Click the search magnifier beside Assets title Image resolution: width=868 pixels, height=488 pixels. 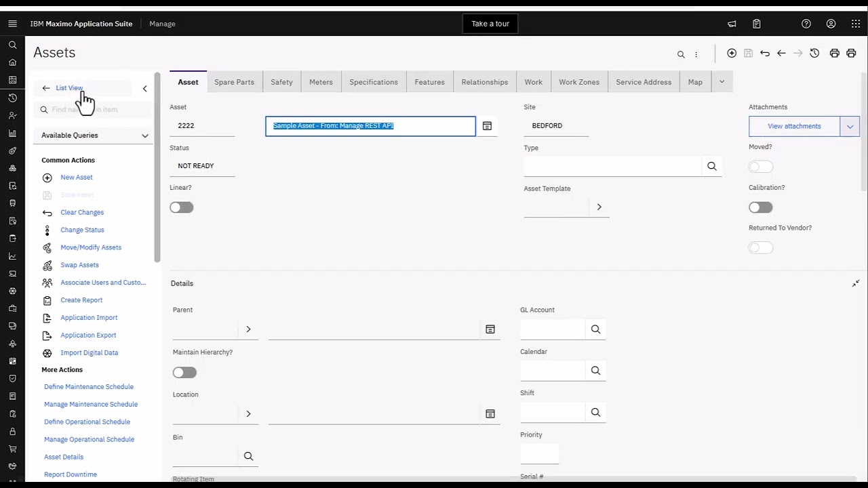coord(681,54)
